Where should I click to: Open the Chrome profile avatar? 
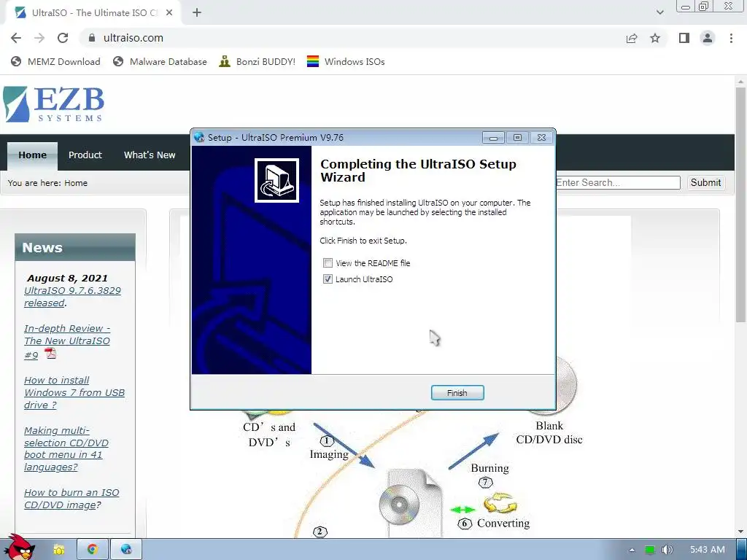pos(708,38)
